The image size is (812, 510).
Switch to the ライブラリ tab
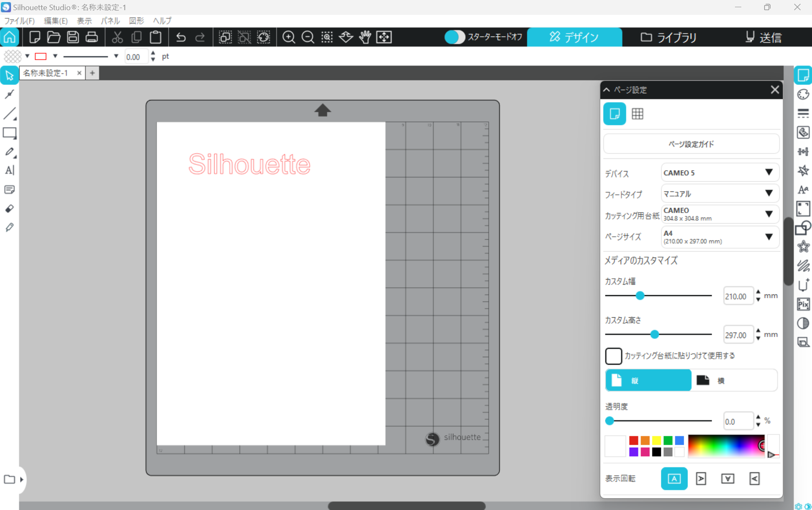click(x=668, y=37)
